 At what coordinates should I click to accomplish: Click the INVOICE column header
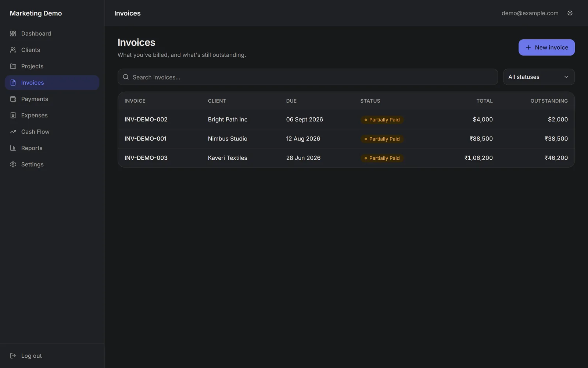[135, 101]
